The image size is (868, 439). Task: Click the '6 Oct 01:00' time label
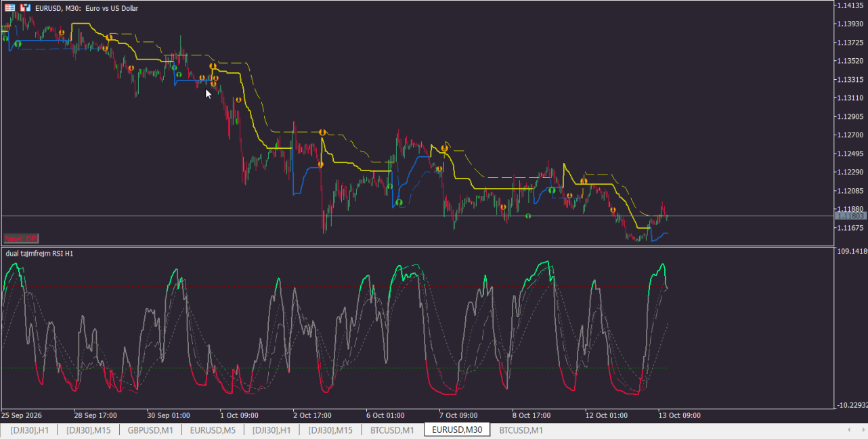point(385,415)
